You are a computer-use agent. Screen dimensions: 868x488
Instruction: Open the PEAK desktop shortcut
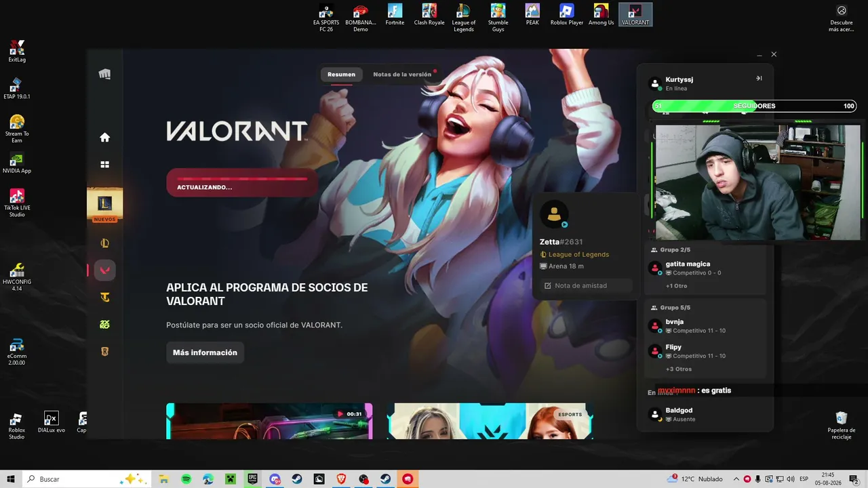click(532, 15)
